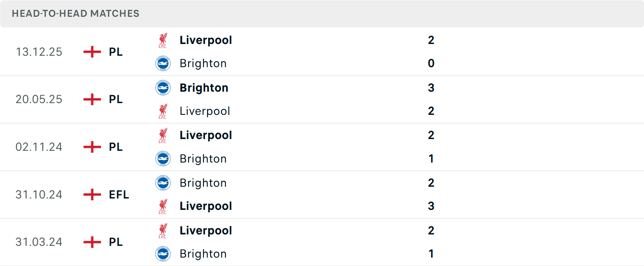Click the Brighton crest in the 13.12.25 match
The width and height of the screenshot is (644, 266).
click(x=163, y=63)
